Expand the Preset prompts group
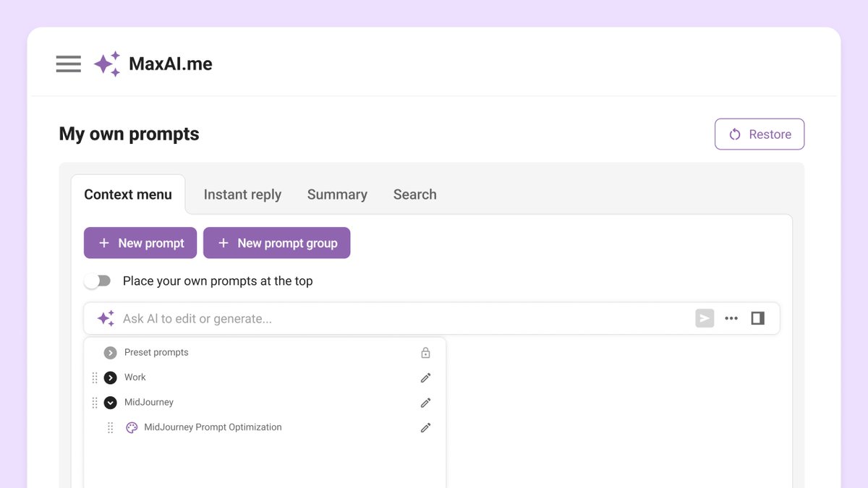Image resolution: width=868 pixels, height=488 pixels. point(110,353)
